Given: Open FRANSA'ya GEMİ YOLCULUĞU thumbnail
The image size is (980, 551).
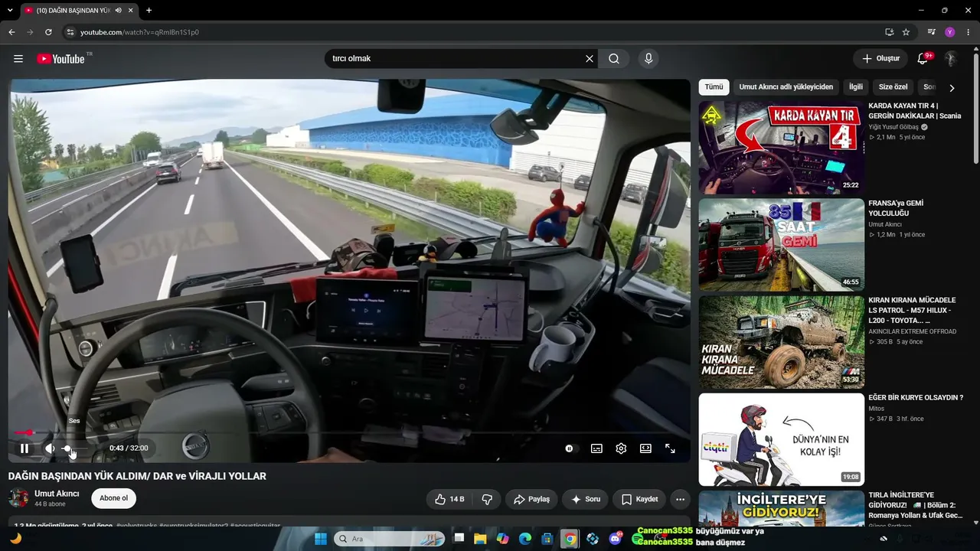Looking at the screenshot, I should coord(782,245).
